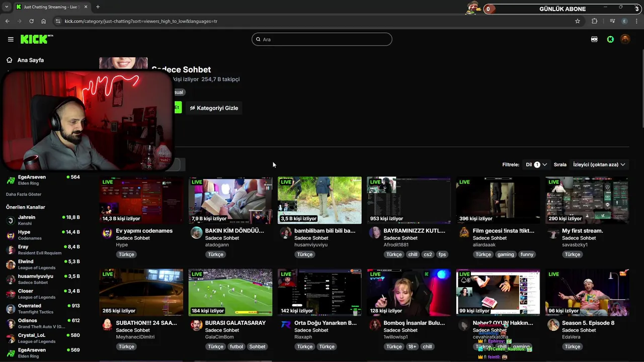Click the browser home button
Screen dimensions: 644x362
(x=43, y=21)
